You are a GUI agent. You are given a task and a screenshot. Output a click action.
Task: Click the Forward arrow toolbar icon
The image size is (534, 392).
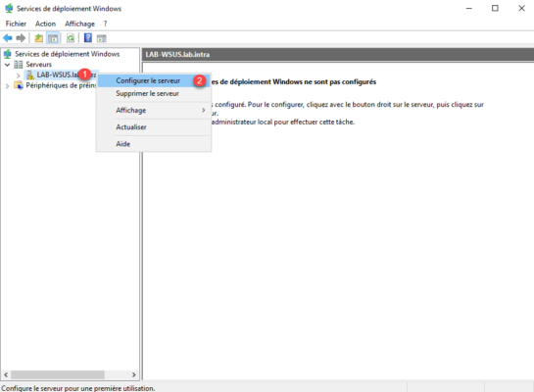pos(21,38)
